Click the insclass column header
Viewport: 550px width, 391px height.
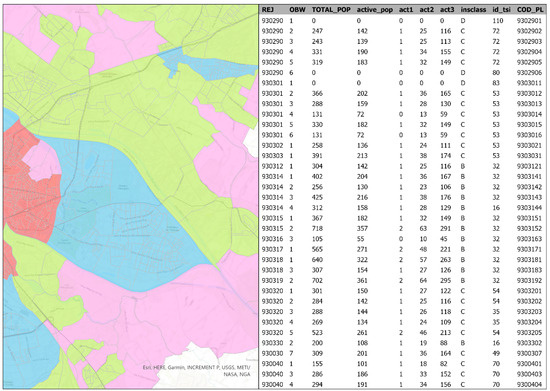tap(473, 10)
